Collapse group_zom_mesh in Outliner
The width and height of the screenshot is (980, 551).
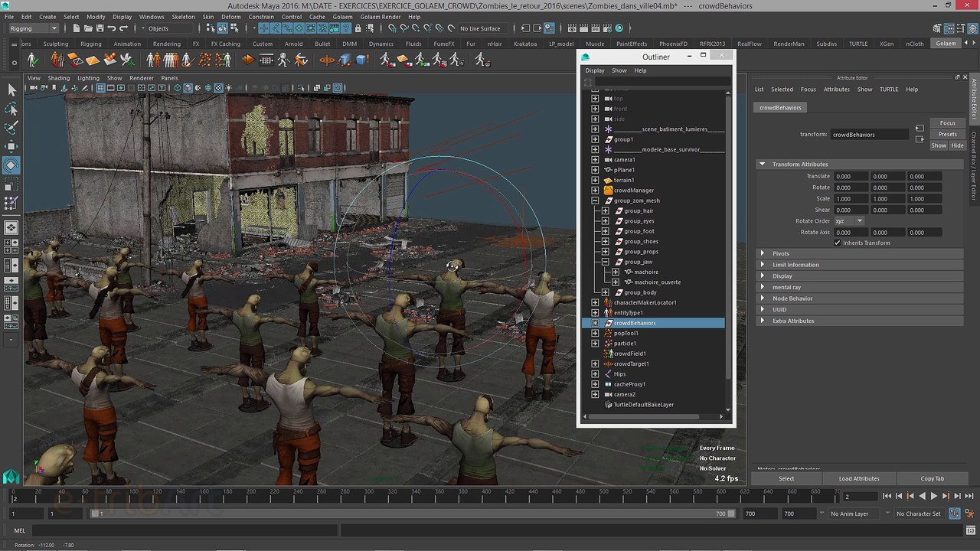595,201
